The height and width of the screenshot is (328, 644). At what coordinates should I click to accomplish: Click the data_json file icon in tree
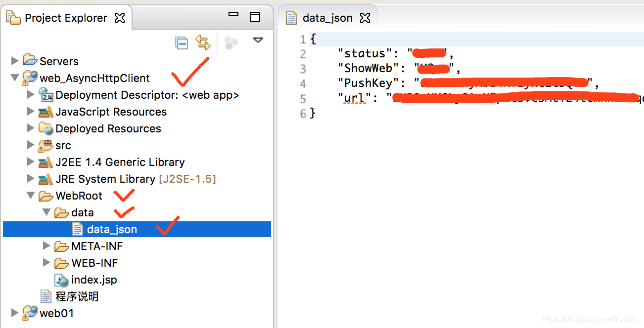point(78,229)
